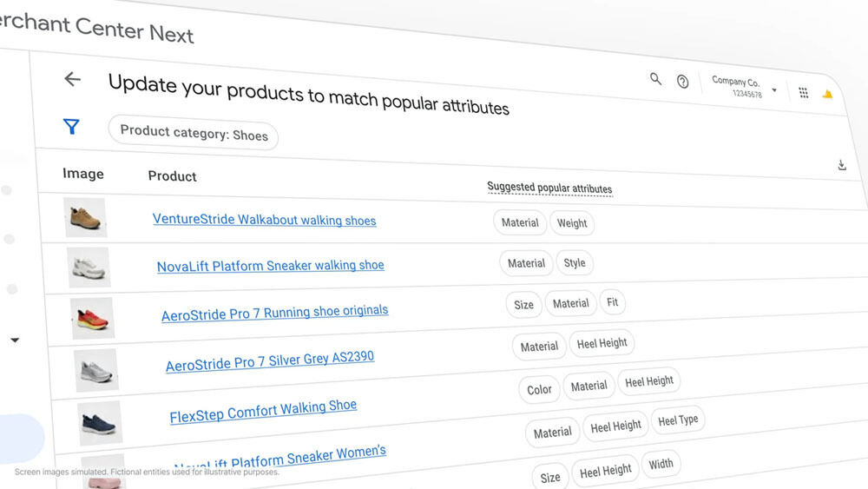Click the Heel Type attribute chip
This screenshot has height=489, width=868.
[678, 421]
